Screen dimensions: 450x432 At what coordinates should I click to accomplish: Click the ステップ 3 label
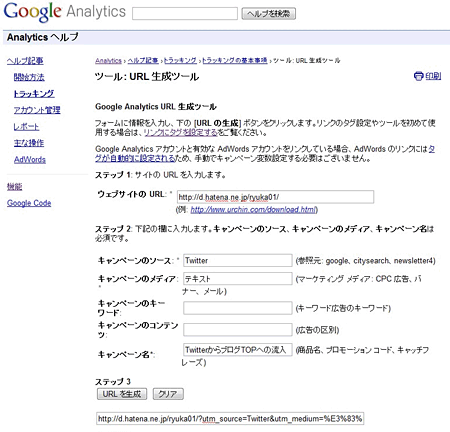113,381
